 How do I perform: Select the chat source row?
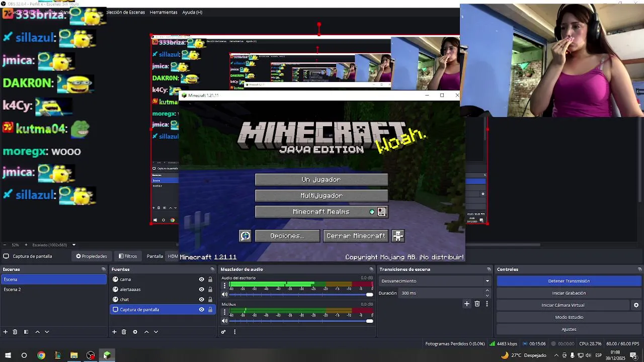(163, 300)
